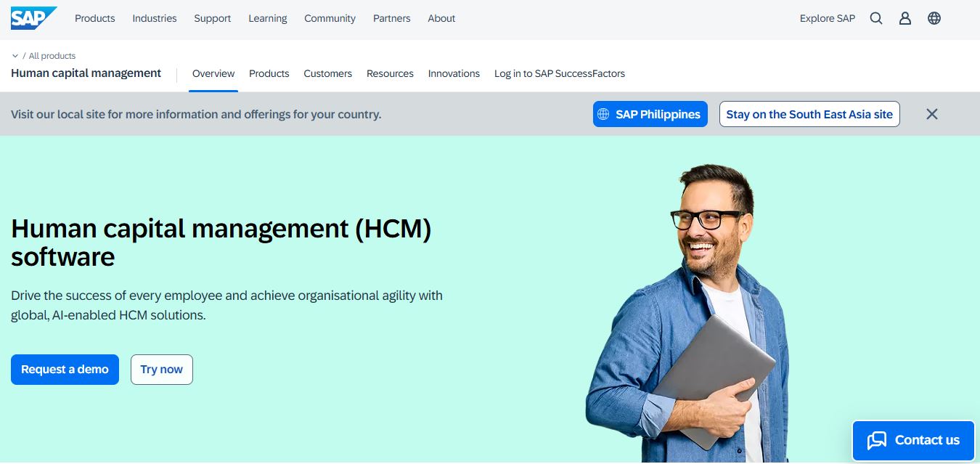Viewport: 980px width, 464px height.
Task: Open the search magnifier icon
Action: pyautogui.click(x=876, y=18)
